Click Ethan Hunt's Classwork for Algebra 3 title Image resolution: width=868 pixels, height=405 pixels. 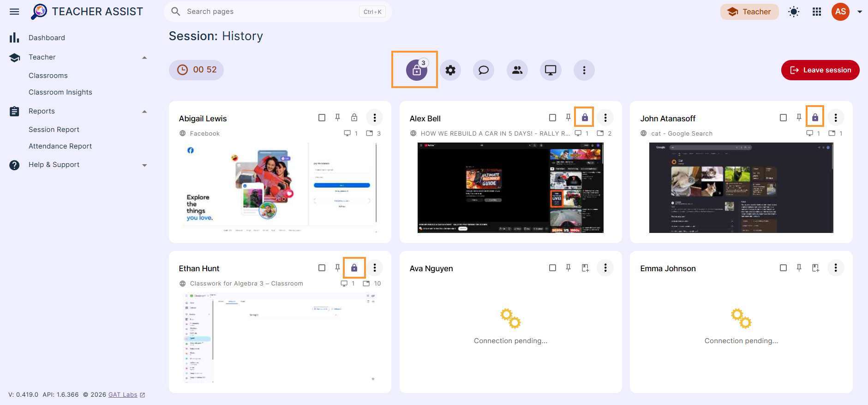point(246,283)
